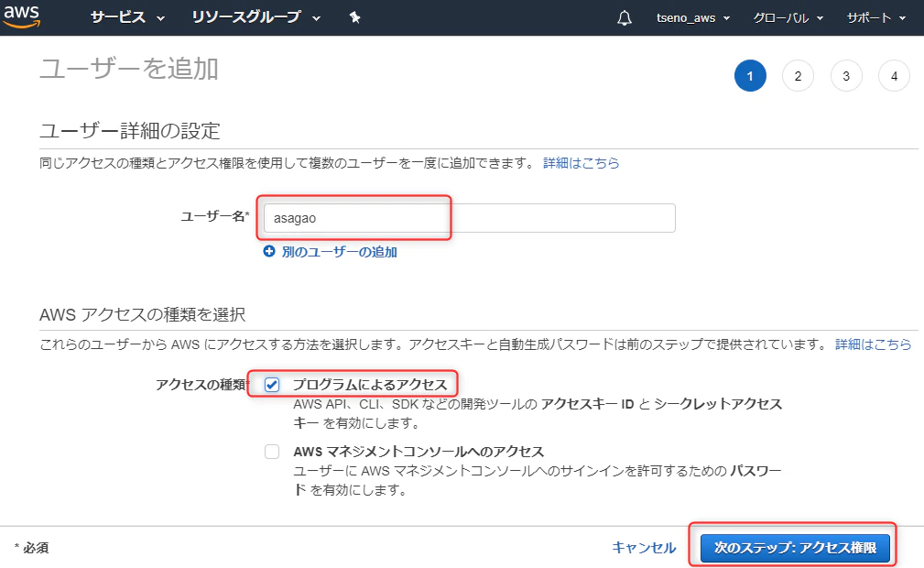
Task: Click the ユーザーを追加 page heading
Action: pos(129,69)
